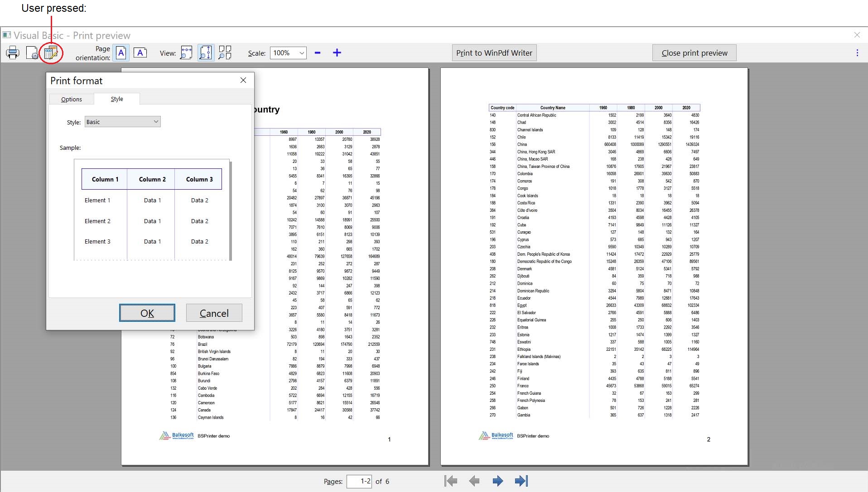Switch to the Options tab
This screenshot has height=492, width=868.
click(72, 99)
